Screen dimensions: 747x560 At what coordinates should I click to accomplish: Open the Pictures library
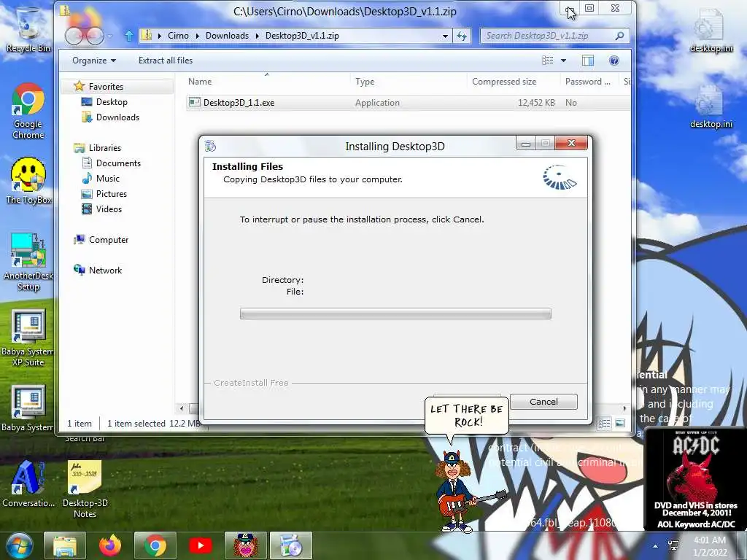111,194
